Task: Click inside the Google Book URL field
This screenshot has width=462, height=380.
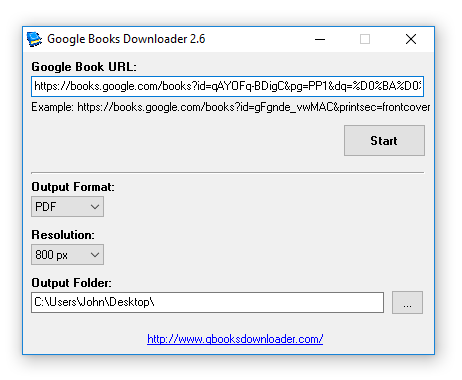Action: click(x=227, y=87)
